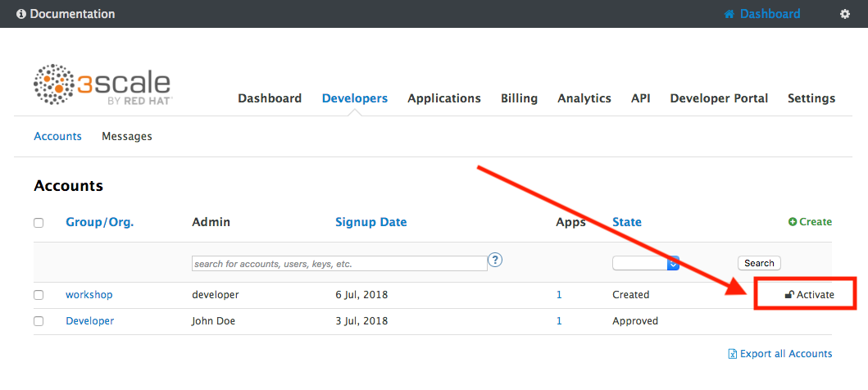Switch to the Messages sub-tab
Viewport: 868px width, 390px height.
point(127,136)
